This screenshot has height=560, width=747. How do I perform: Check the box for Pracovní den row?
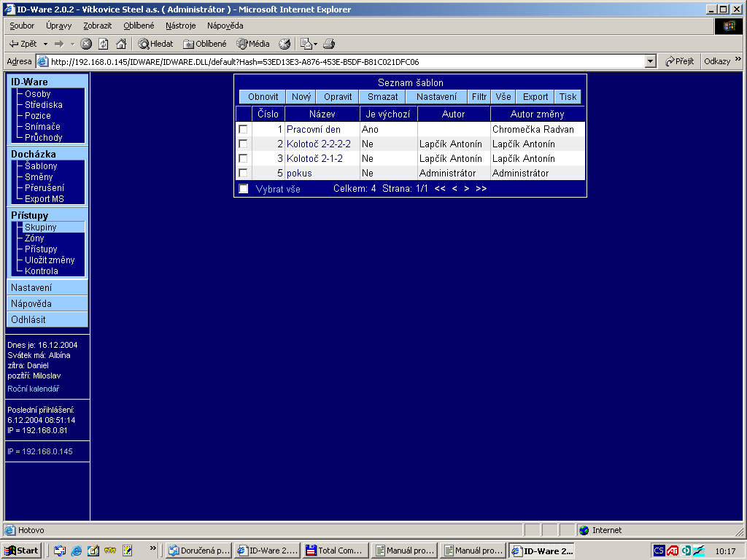point(243,129)
